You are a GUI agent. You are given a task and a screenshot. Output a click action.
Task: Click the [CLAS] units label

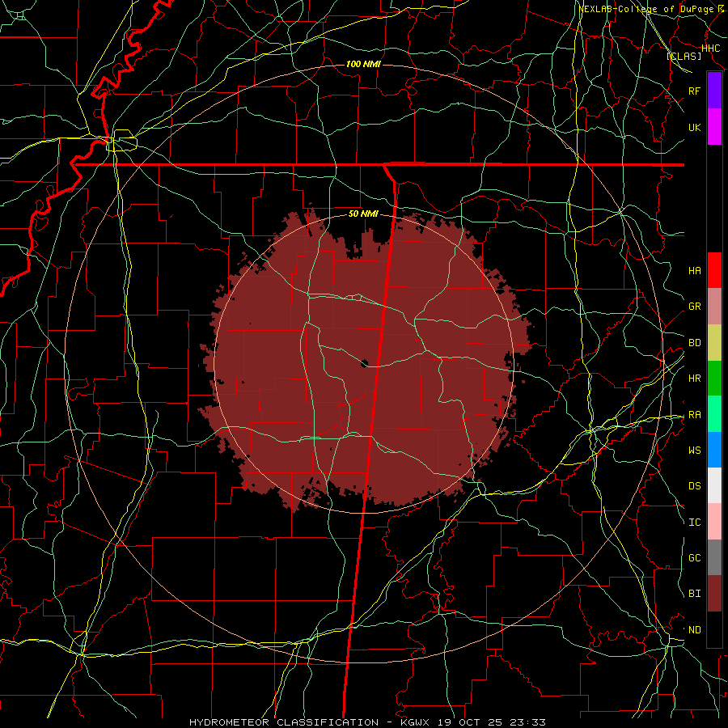[684, 56]
